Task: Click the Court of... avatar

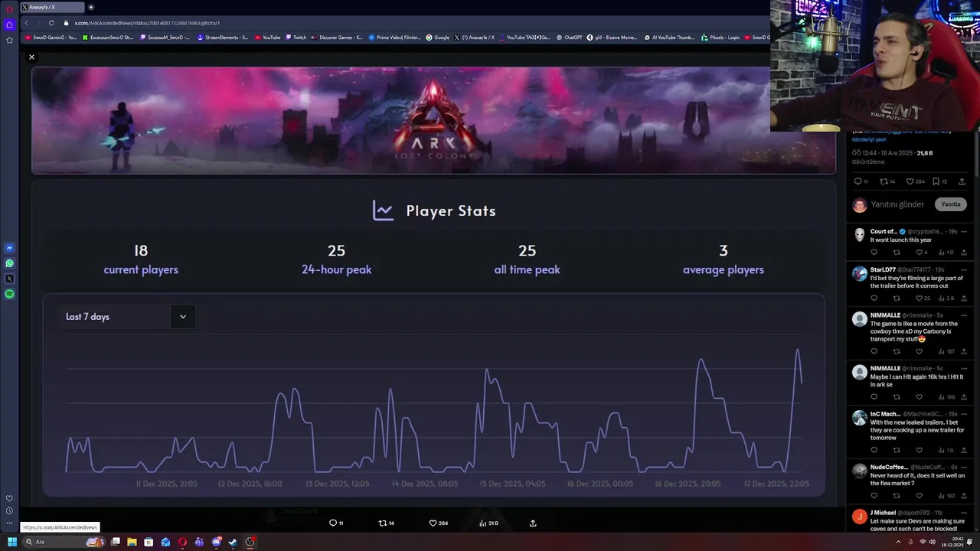Action: (x=860, y=234)
